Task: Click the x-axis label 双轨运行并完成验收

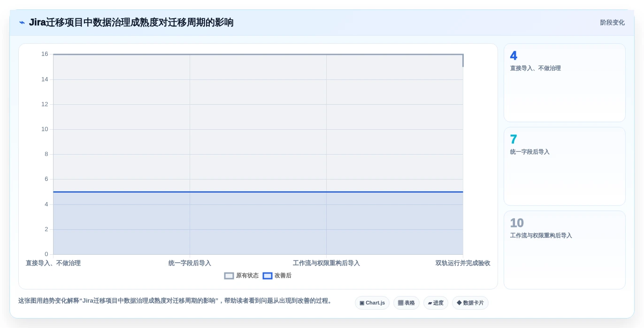Action: pos(463,263)
